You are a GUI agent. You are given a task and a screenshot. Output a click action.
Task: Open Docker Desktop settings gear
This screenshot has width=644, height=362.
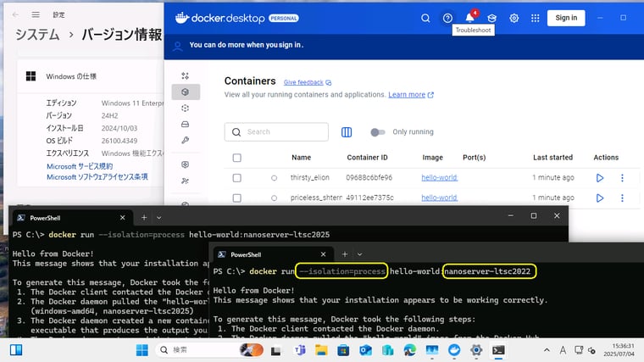(514, 18)
